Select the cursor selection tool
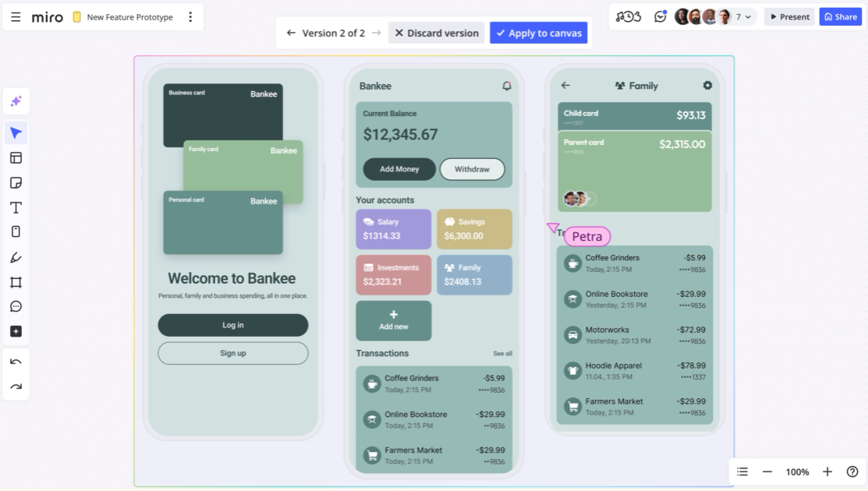This screenshot has width=868, height=491. pos(16,133)
